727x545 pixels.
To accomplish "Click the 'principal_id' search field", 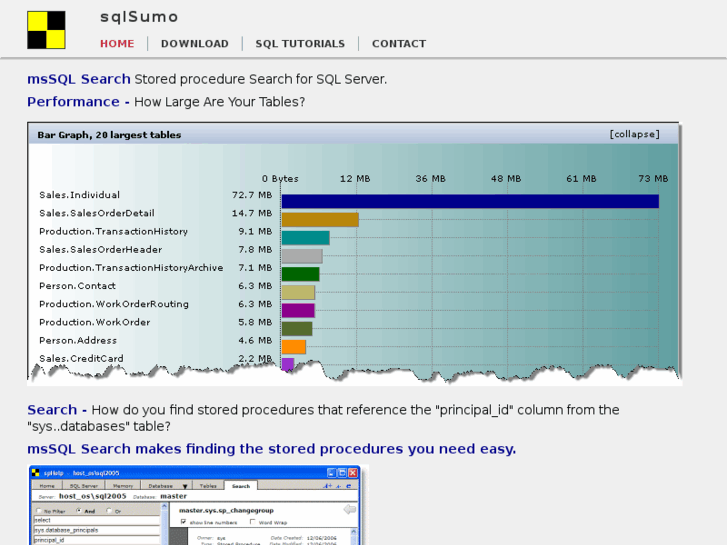I will point(97,540).
